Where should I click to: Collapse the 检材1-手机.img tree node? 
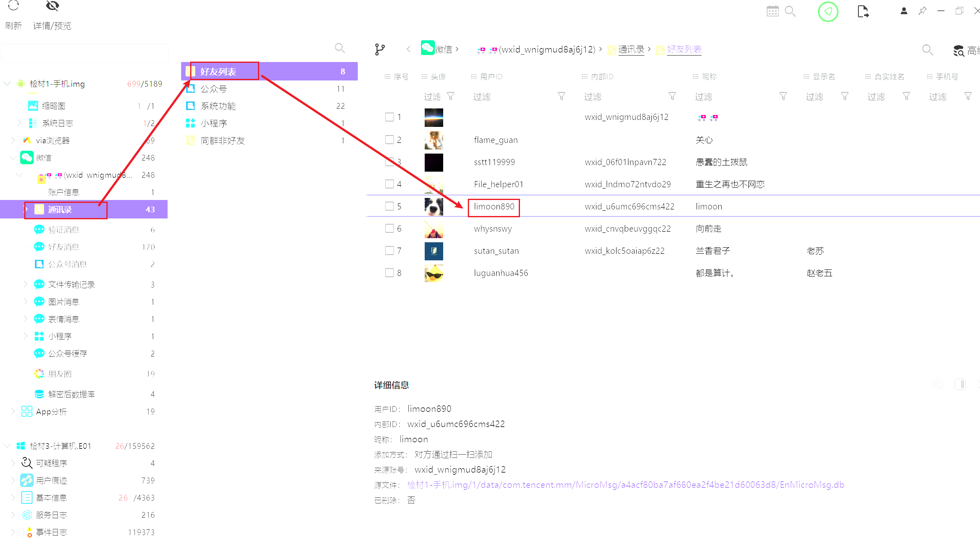click(x=7, y=84)
